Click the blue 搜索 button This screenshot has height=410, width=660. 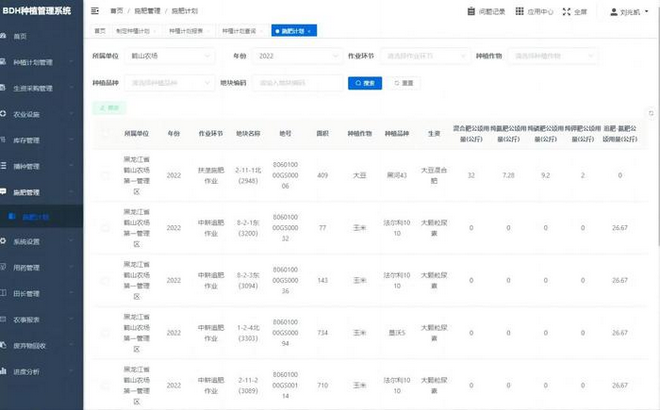click(365, 83)
